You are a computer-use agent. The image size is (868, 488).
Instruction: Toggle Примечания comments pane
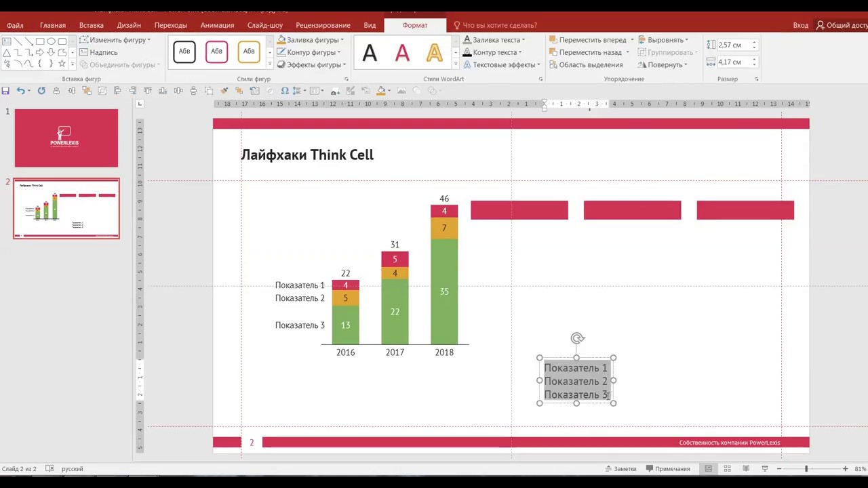pyautogui.click(x=668, y=469)
